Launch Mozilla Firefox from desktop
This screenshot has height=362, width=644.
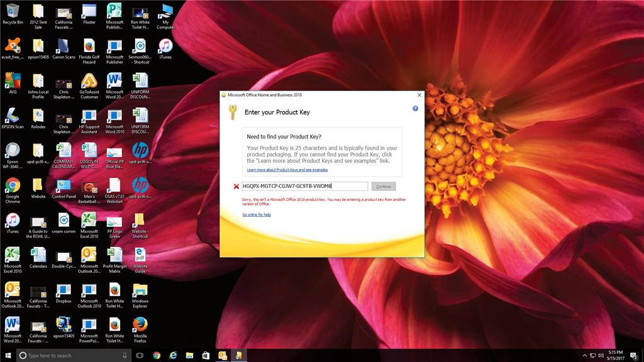pyautogui.click(x=140, y=330)
